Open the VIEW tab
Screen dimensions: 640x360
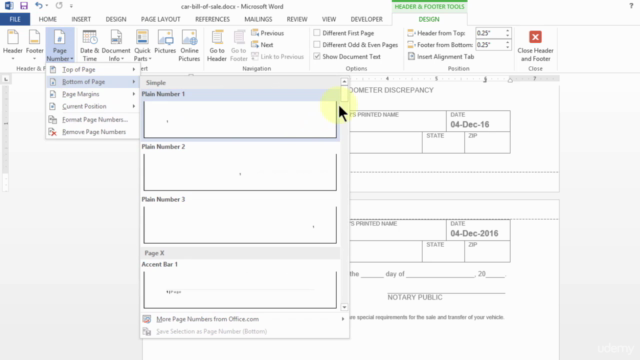point(329,19)
